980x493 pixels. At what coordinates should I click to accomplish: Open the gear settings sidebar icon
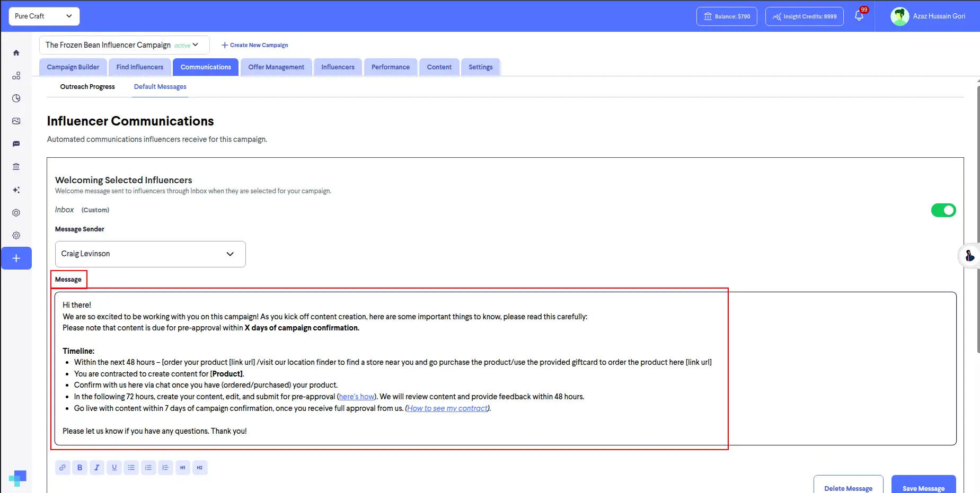(x=16, y=235)
